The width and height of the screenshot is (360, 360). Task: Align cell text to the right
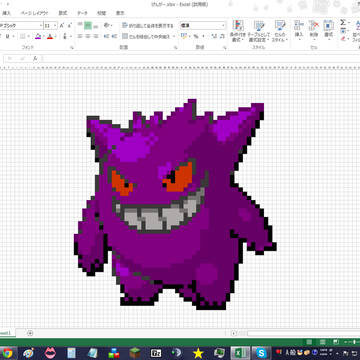pyautogui.click(x=96, y=36)
